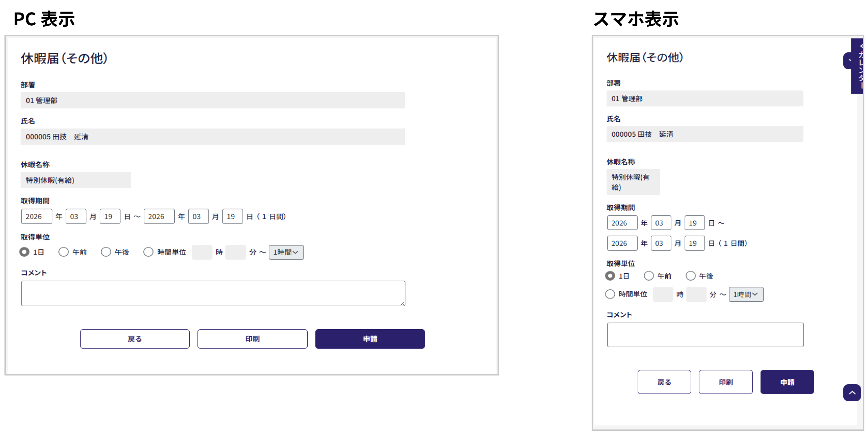Viewport: 868px width, 436px height.
Task: Open 1時間 dropdown in PC view
Action: [286, 252]
